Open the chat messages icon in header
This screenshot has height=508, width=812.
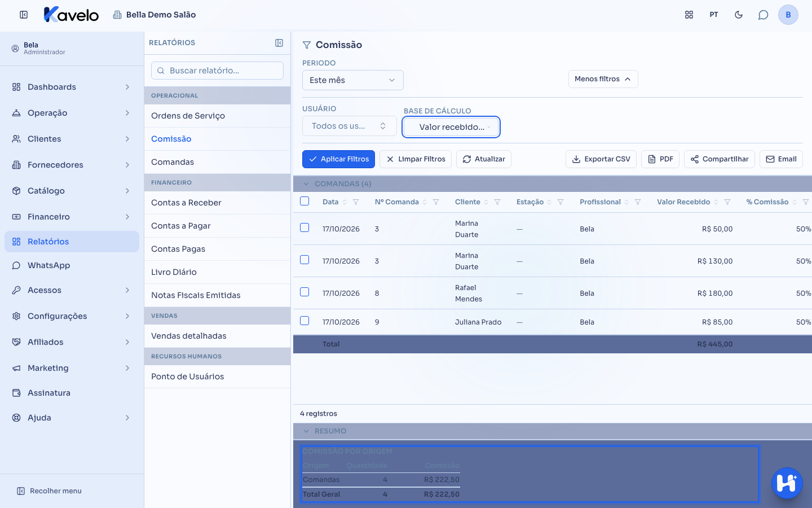click(764, 15)
